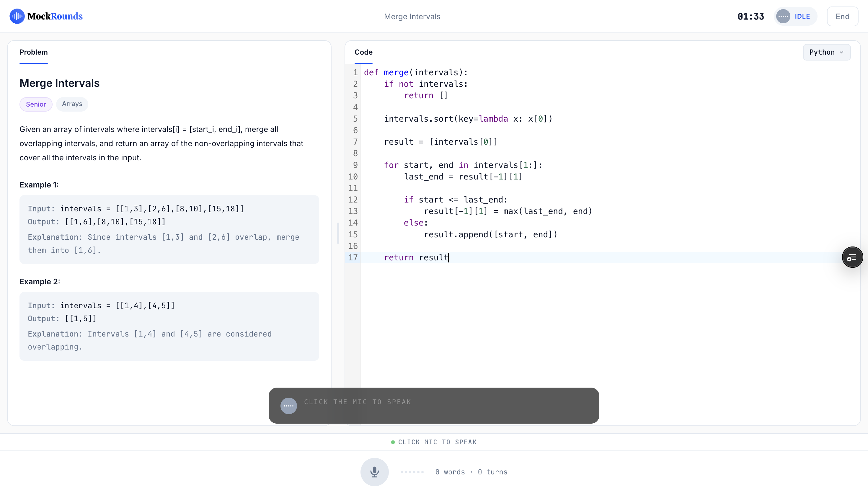Viewport: 868px width, 493px height.
Task: Click the 'last_end = result[-1][1]' code line
Action: [463, 177]
